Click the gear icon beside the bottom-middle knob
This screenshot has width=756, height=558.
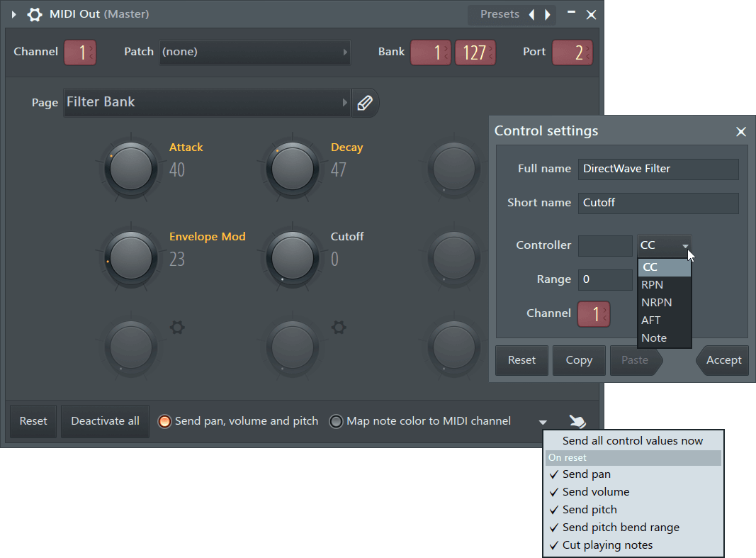pos(339,328)
